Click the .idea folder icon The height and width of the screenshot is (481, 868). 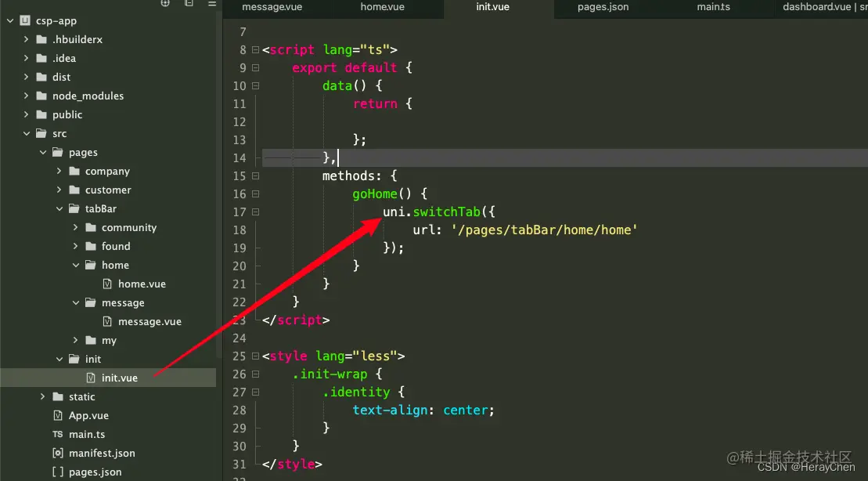pos(41,58)
